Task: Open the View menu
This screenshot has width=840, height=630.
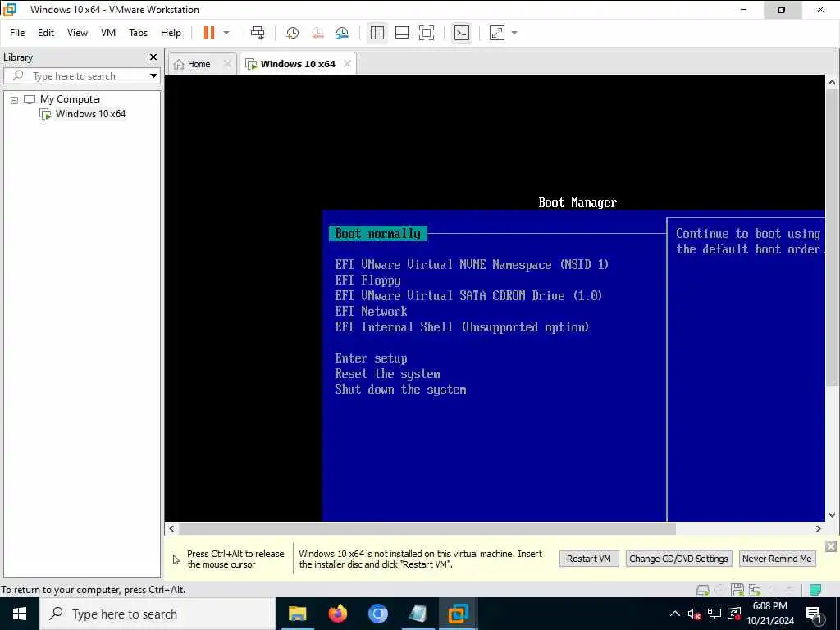Action: tap(77, 33)
